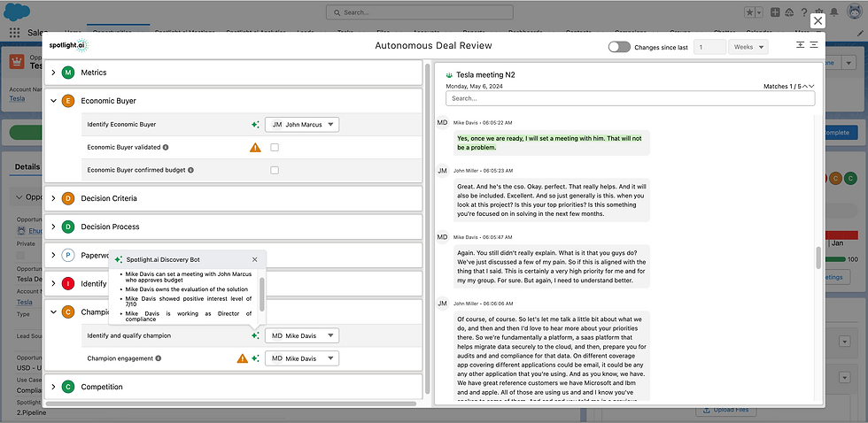The image size is (868, 423).
Task: Select highlighted message "Yes, once we are ready"
Action: point(551,143)
